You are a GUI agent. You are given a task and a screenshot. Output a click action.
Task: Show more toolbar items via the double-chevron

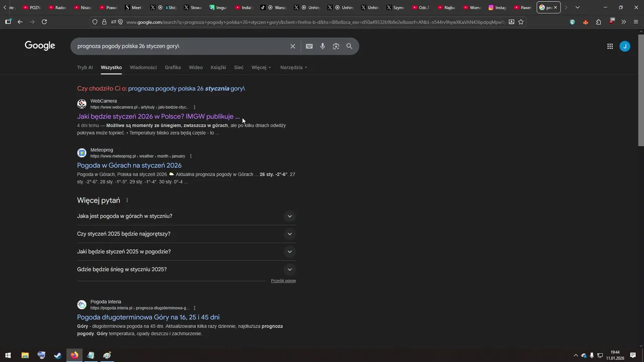[x=624, y=22]
